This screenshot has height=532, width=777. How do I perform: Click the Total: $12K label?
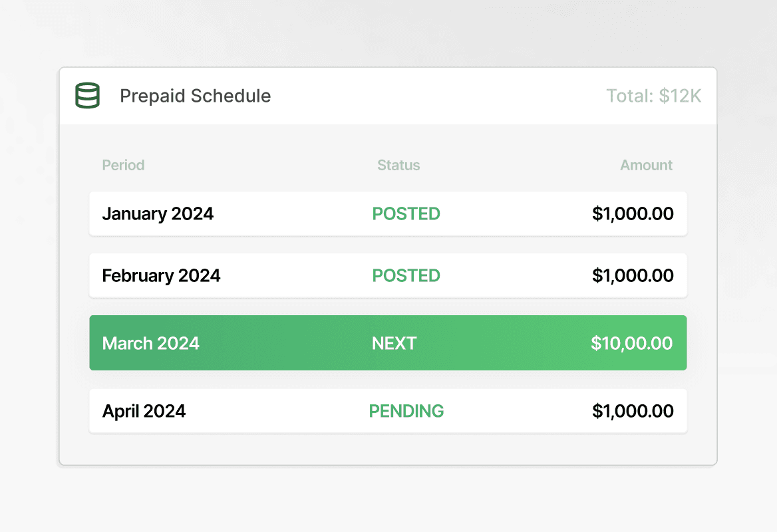click(653, 96)
